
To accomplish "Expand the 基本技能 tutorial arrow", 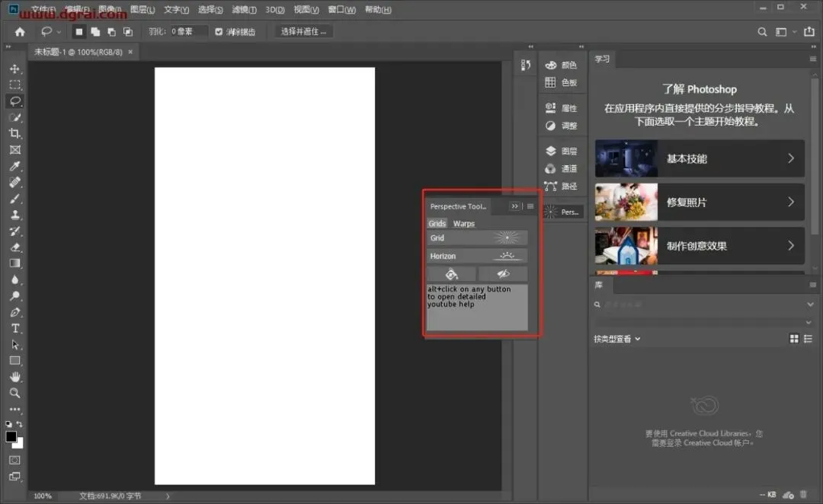I will click(x=790, y=158).
